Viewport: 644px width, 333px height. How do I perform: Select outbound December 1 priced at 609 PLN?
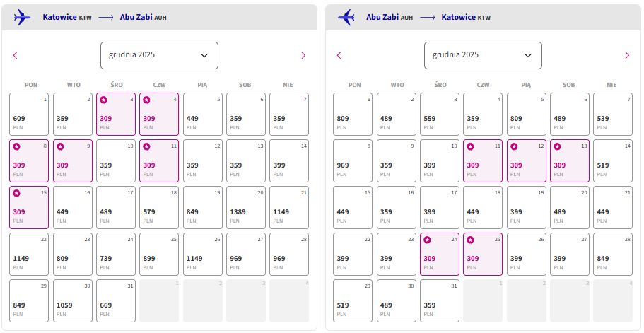(x=29, y=114)
